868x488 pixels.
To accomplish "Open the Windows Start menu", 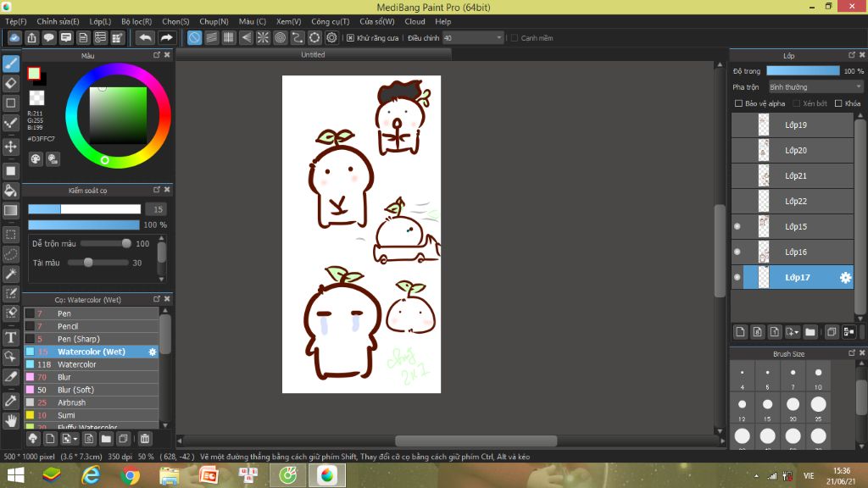I will click(x=15, y=475).
